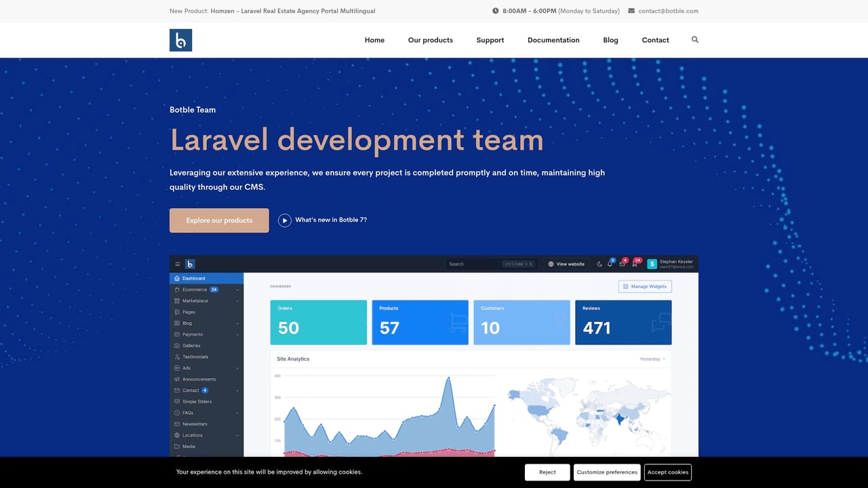Open the Documentation menu item
The height and width of the screenshot is (488, 868).
[553, 39]
